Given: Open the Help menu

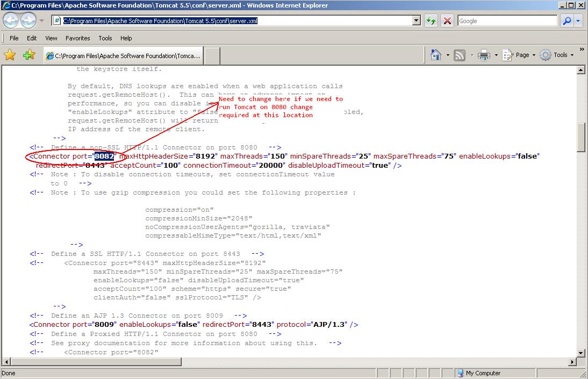Looking at the screenshot, I should click(126, 38).
